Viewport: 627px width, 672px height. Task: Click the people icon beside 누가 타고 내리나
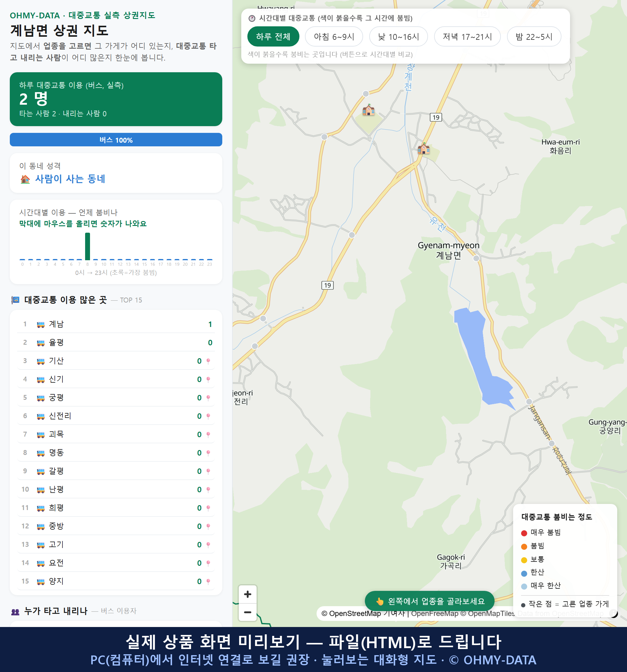15,611
